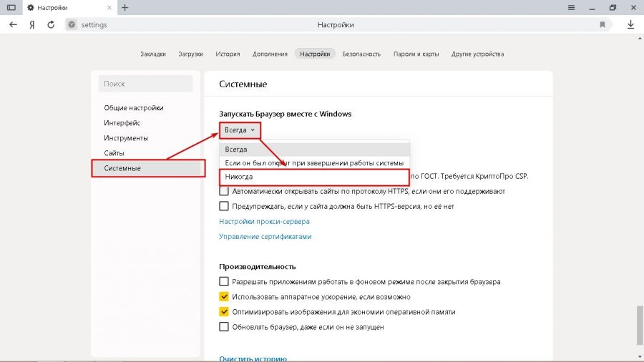
Task: Click the gear icon on Настройки tab
Action: (x=30, y=7)
